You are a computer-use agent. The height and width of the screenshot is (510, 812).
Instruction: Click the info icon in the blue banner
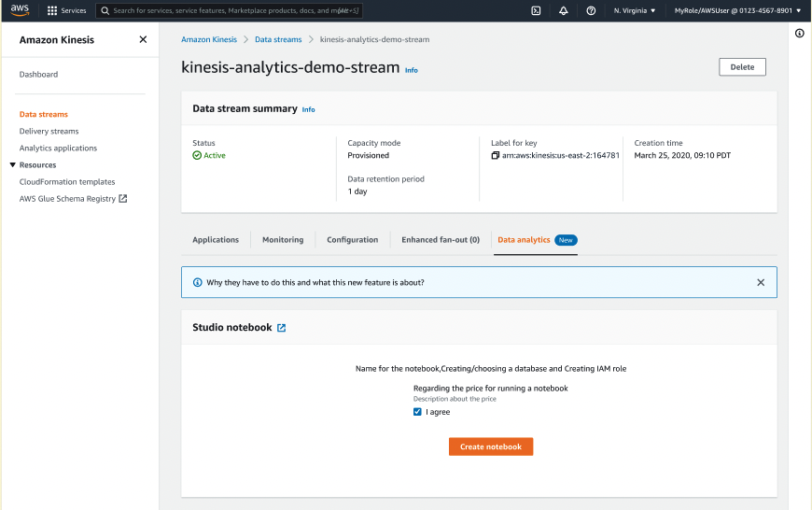[x=197, y=282]
